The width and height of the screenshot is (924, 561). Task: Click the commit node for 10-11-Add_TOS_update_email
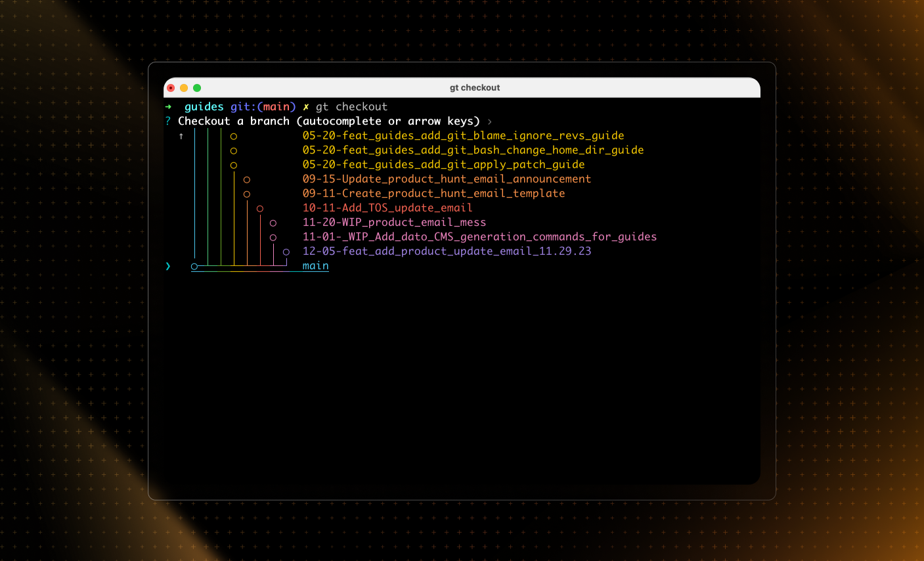coord(260,208)
